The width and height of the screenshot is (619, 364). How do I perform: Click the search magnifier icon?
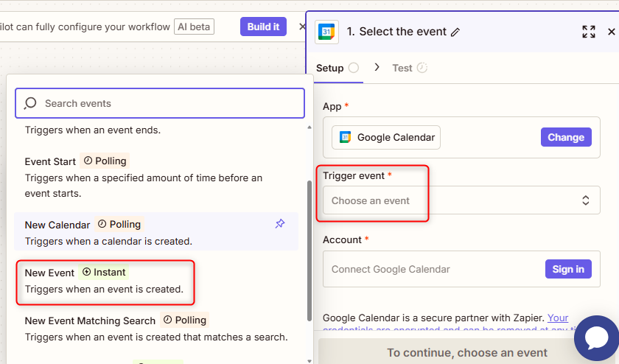30,103
